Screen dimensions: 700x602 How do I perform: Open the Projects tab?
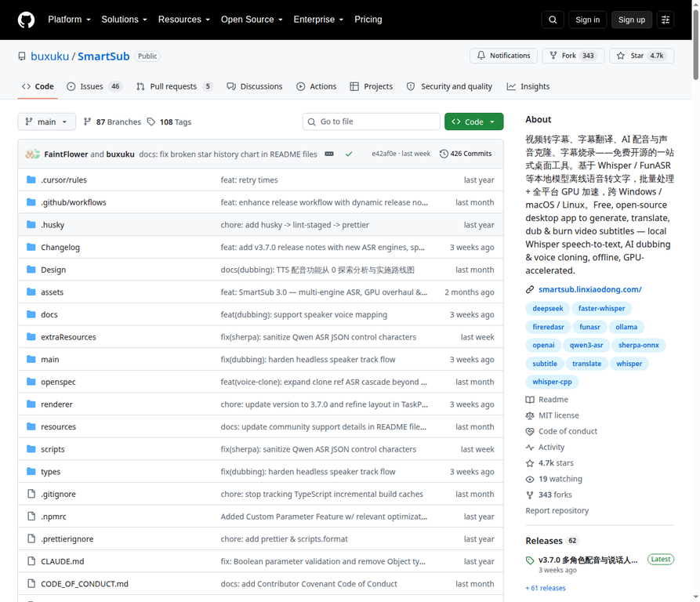click(x=372, y=86)
